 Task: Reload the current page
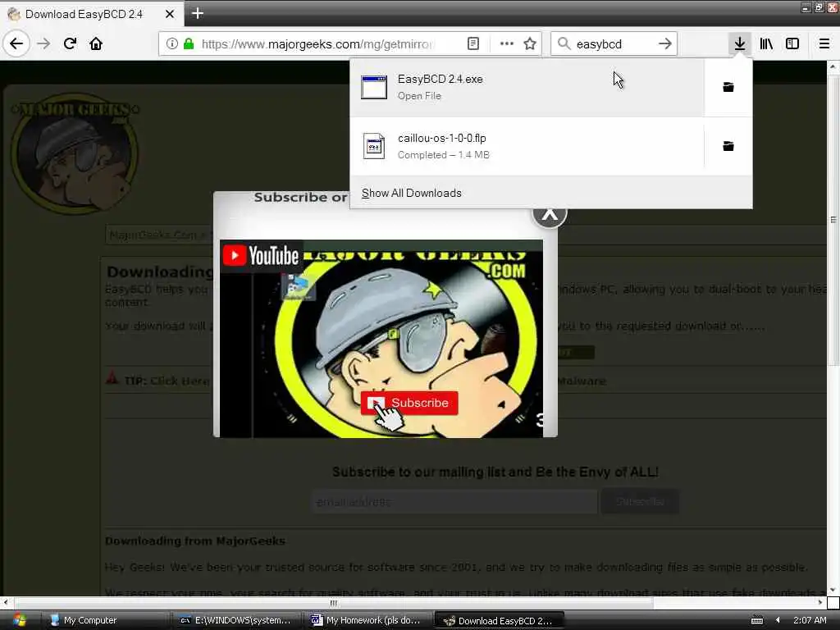coord(71,43)
